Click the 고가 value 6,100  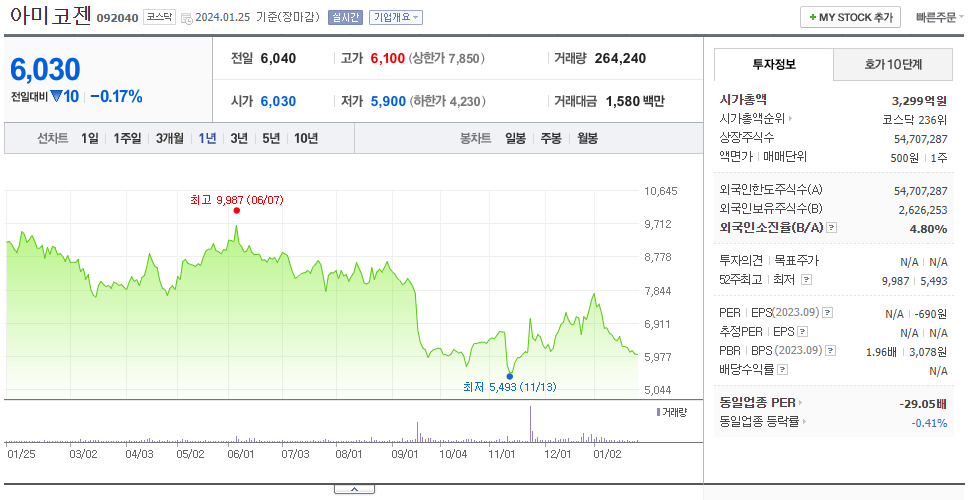pos(388,59)
